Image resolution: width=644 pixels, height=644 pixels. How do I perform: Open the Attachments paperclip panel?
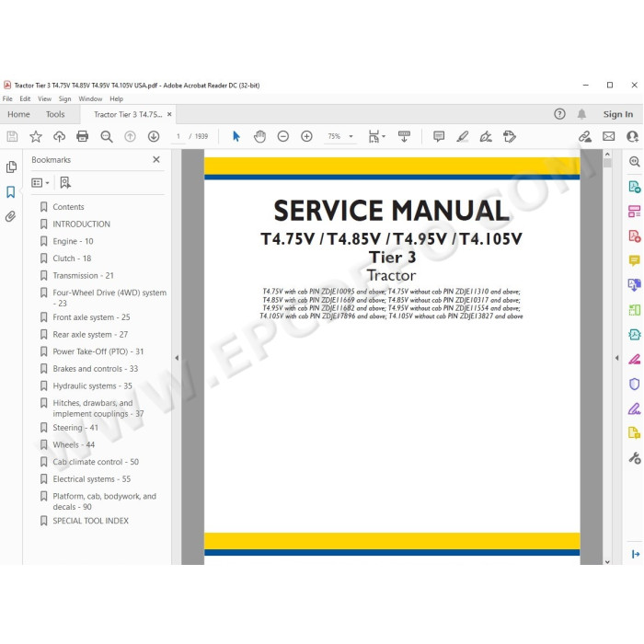click(11, 216)
